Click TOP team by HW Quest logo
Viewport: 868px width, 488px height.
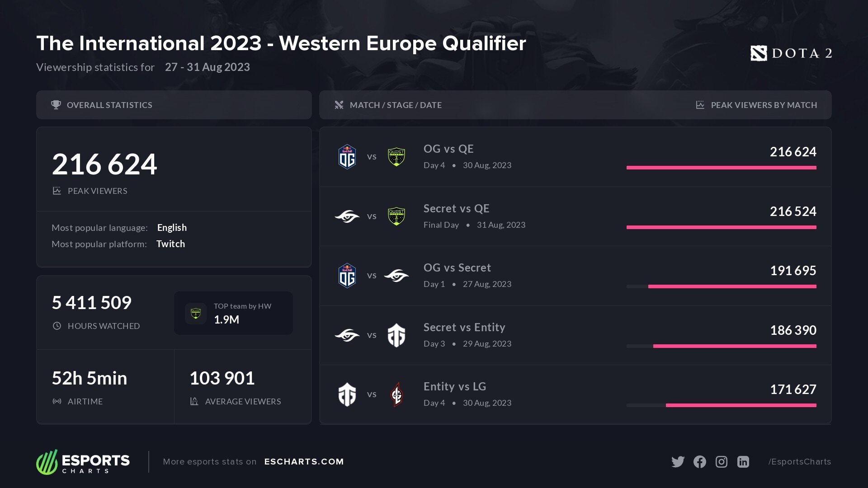click(196, 313)
